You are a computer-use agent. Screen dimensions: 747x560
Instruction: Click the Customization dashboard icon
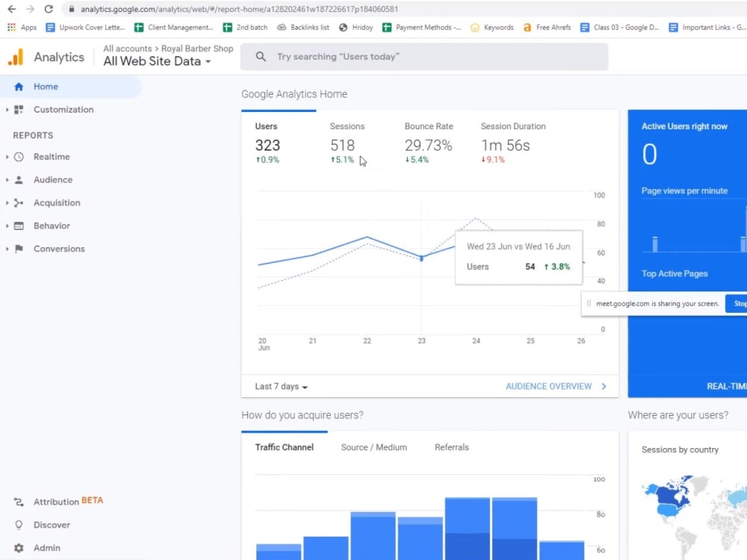click(19, 110)
